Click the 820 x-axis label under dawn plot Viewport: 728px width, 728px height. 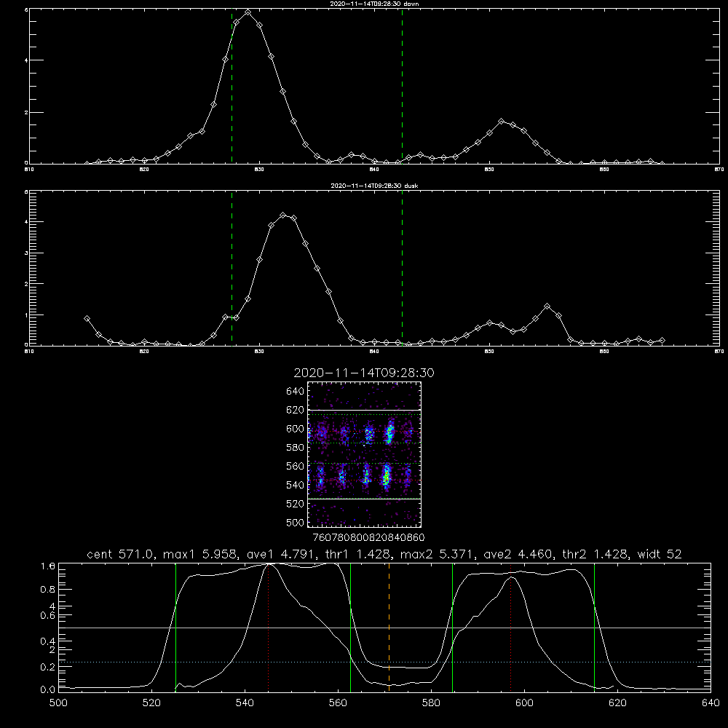(144, 170)
